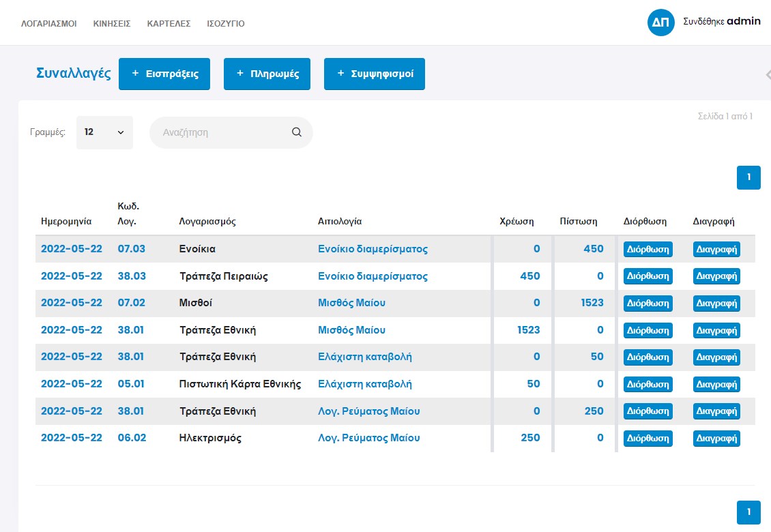Click bottom pagination page 1 button
The width and height of the screenshot is (771, 532).
click(748, 512)
